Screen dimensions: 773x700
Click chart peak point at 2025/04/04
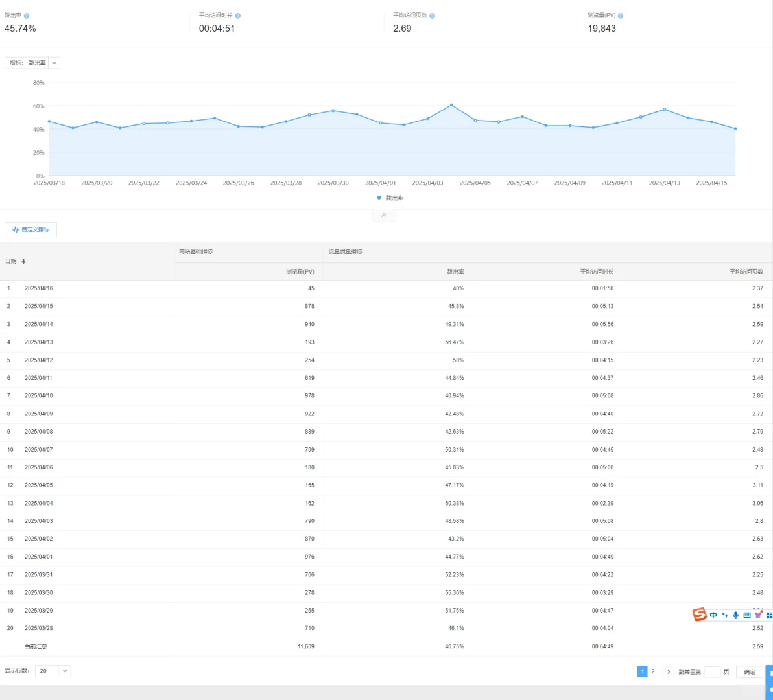point(451,105)
